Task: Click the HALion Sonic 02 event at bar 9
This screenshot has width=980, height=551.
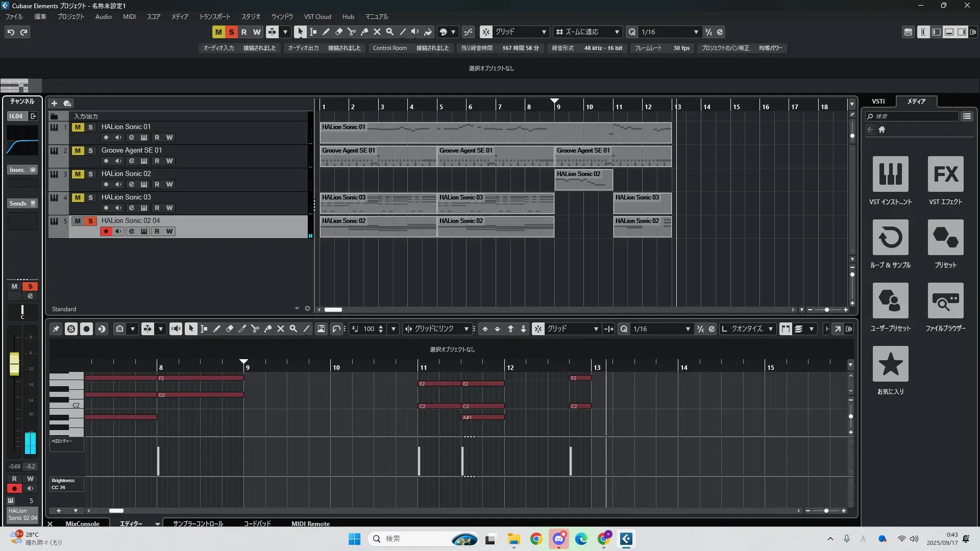Action: coord(583,180)
